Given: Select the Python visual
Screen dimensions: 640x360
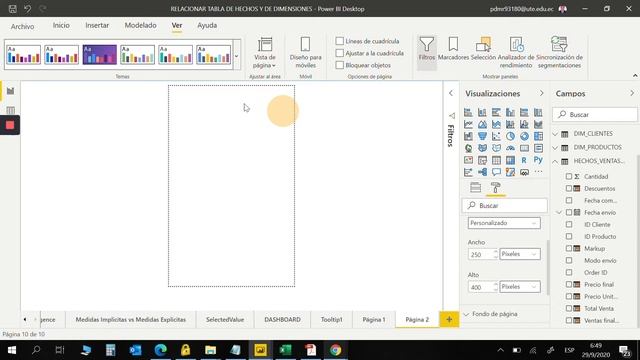Looking at the screenshot, I should pos(538,160).
